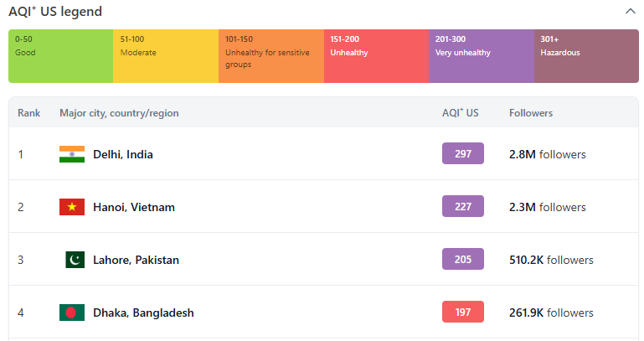
Task: Click the AQI US column header
Action: tap(460, 112)
